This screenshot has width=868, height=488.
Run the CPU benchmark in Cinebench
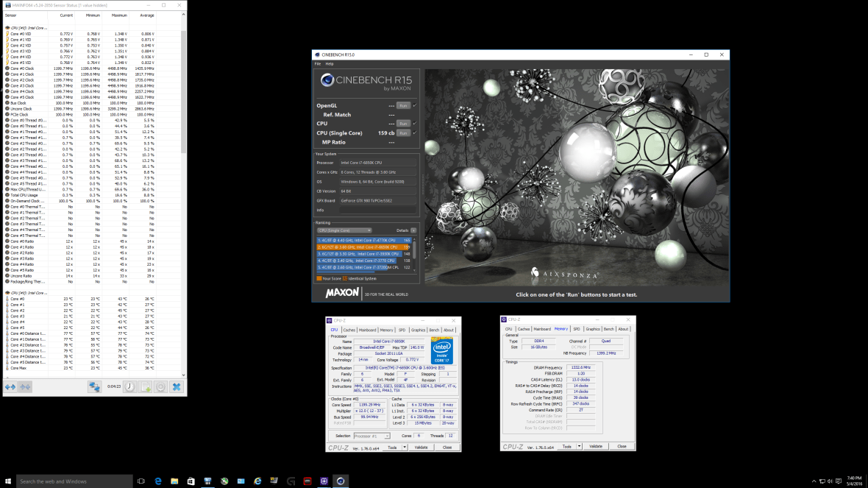point(403,124)
